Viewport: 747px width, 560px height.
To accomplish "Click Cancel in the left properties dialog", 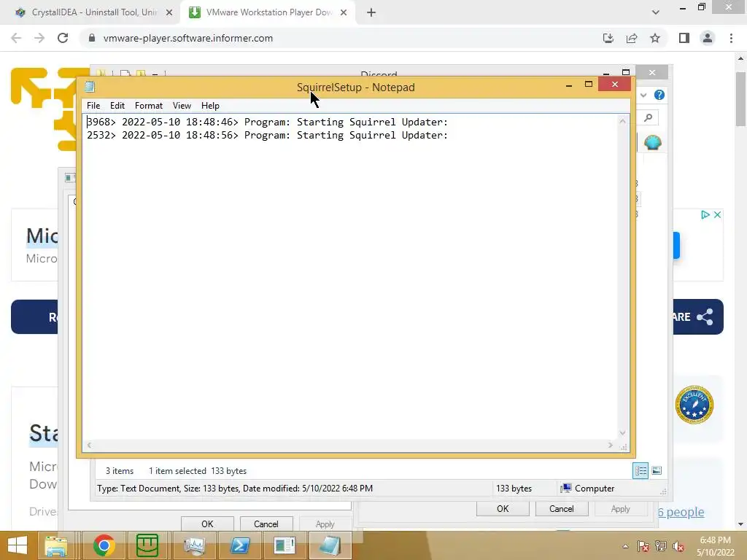I will [x=266, y=524].
